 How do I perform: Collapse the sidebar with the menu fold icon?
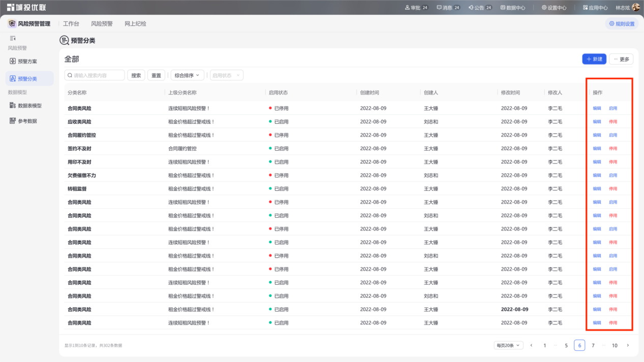coord(13,39)
